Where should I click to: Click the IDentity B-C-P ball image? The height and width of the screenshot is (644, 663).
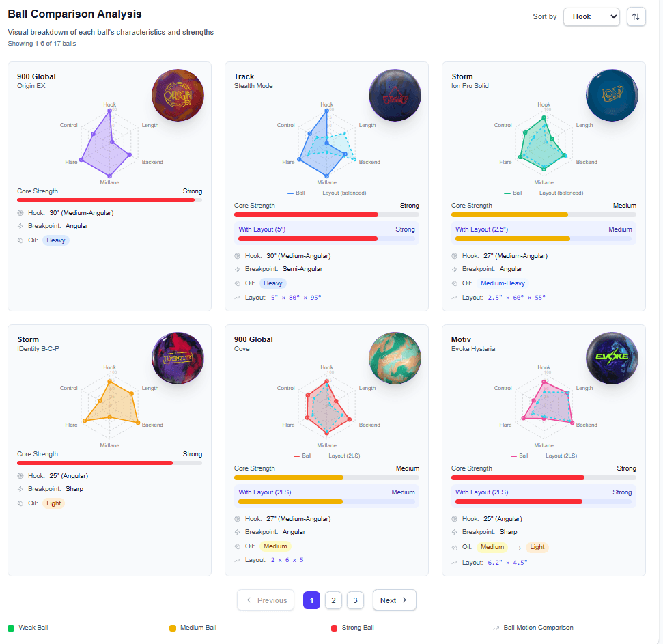pyautogui.click(x=178, y=358)
